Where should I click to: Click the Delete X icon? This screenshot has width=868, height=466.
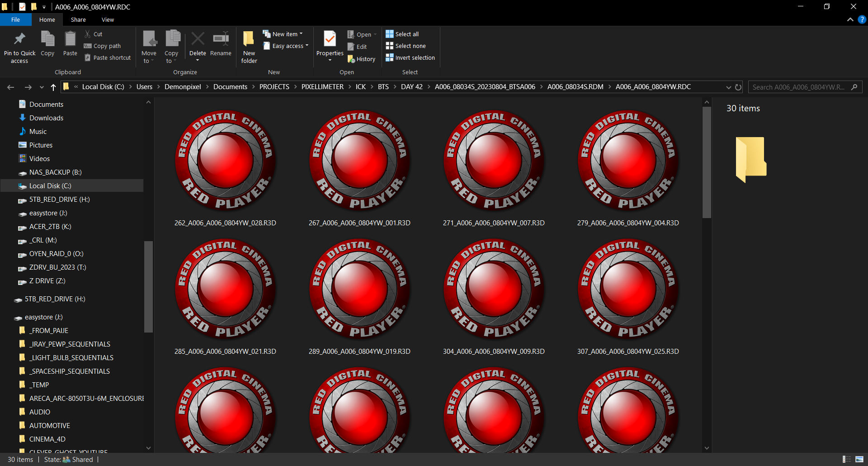click(x=198, y=40)
